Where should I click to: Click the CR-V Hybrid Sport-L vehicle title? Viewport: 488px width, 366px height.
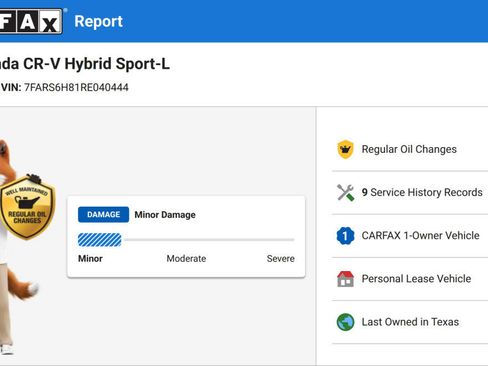(85, 64)
